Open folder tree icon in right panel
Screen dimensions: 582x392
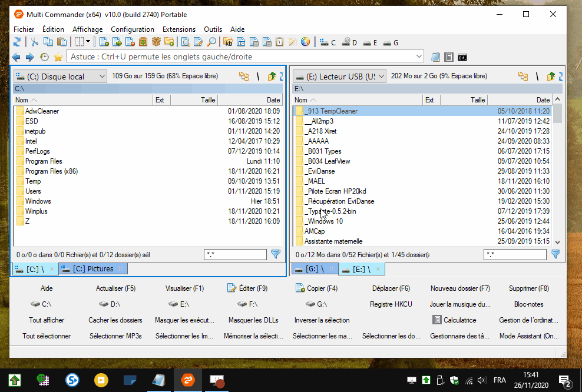click(523, 76)
